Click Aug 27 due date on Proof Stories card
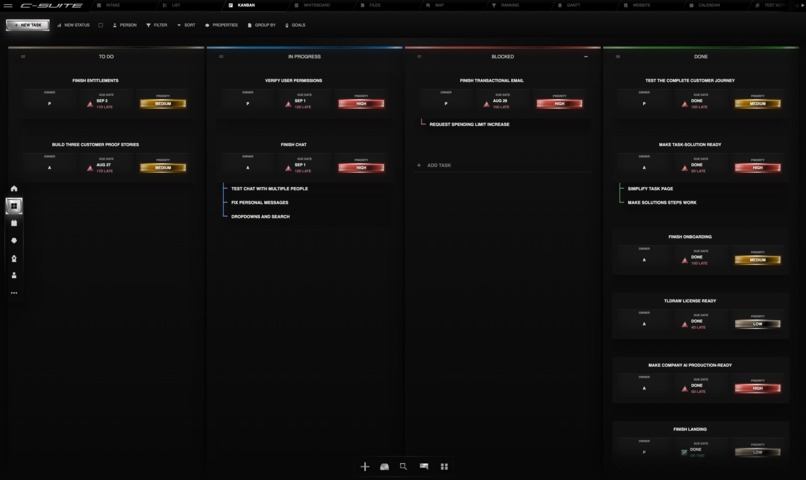The image size is (806, 480). pos(104,165)
